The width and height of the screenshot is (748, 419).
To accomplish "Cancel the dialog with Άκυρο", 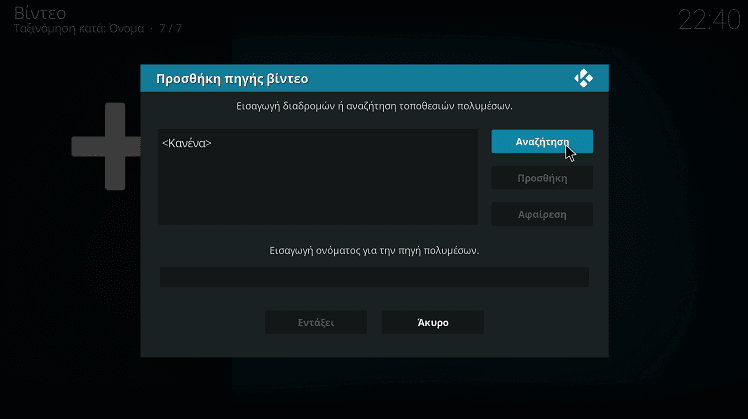I will (433, 323).
